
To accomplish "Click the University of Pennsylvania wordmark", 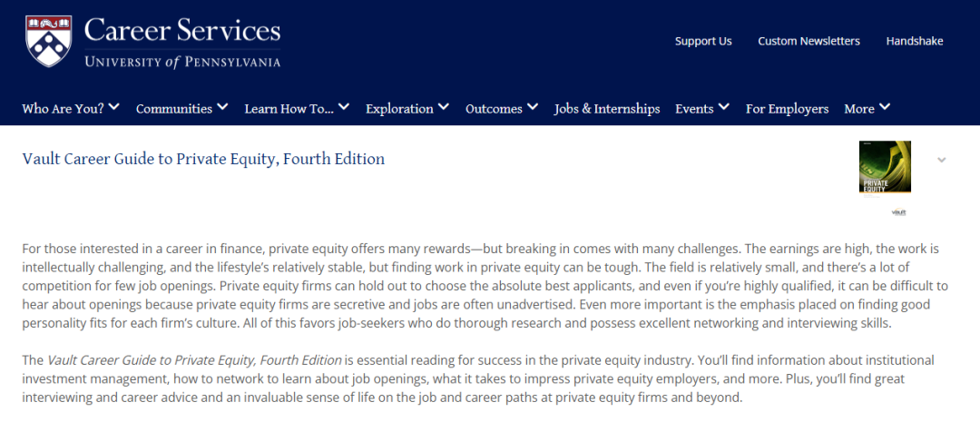I will 182,62.
